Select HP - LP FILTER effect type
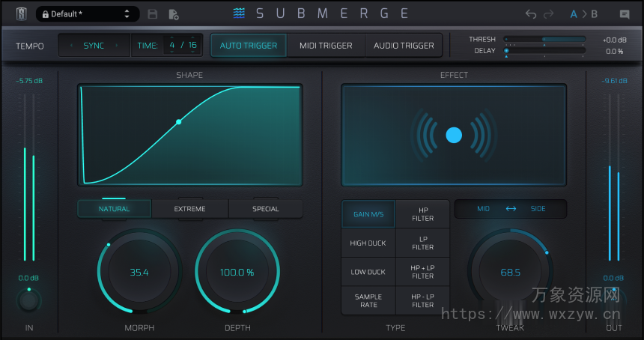644x340 pixels. point(422,300)
